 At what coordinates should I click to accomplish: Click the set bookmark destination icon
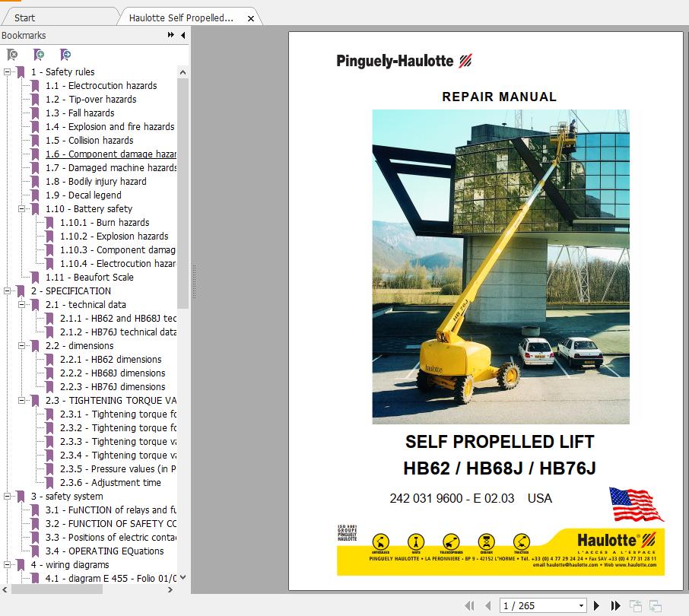pyautogui.click(x=65, y=55)
